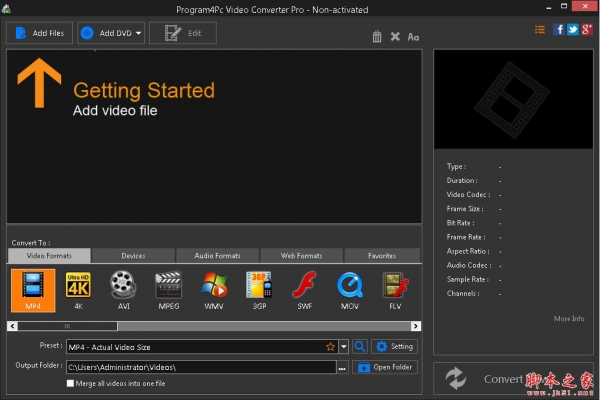This screenshot has width=600, height=400.
Task: Click the output folder browse ellipsis button
Action: pyautogui.click(x=343, y=368)
